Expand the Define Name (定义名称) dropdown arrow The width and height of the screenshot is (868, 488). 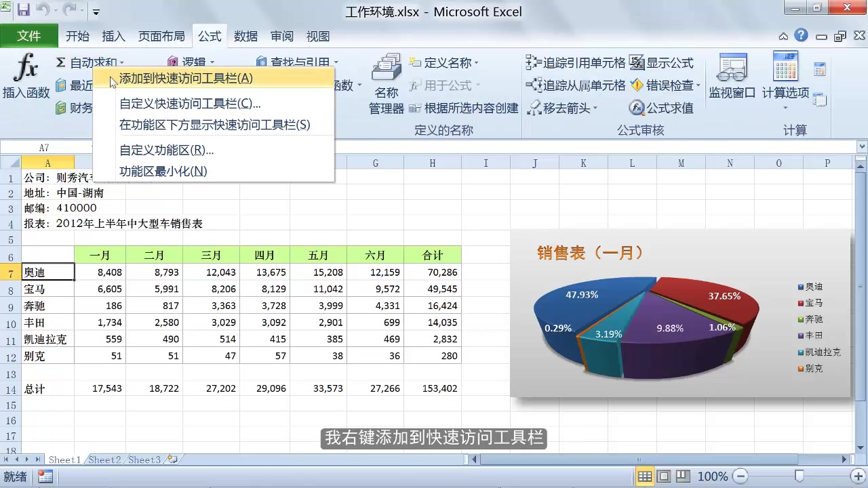[476, 63]
